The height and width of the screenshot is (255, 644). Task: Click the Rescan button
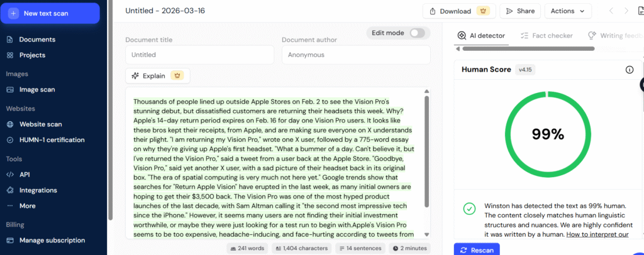click(477, 250)
